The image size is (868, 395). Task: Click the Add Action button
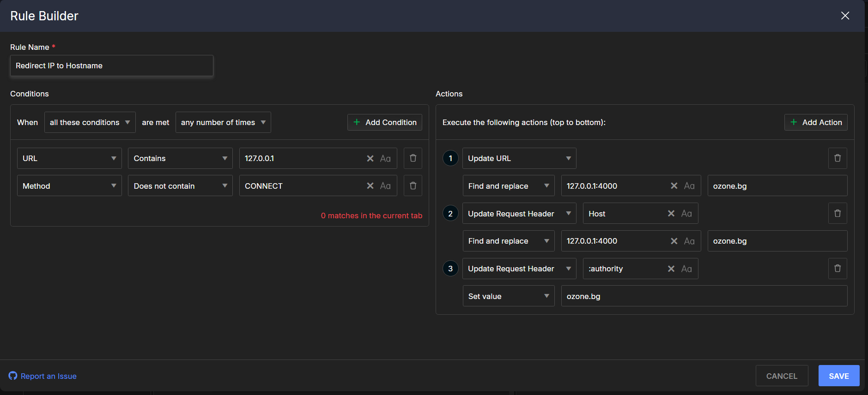[x=816, y=122]
